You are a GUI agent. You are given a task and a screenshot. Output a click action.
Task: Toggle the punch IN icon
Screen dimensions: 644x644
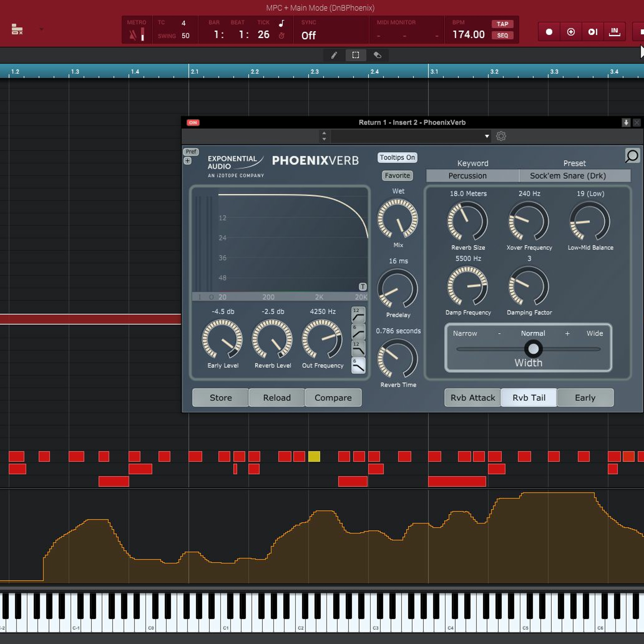(614, 32)
